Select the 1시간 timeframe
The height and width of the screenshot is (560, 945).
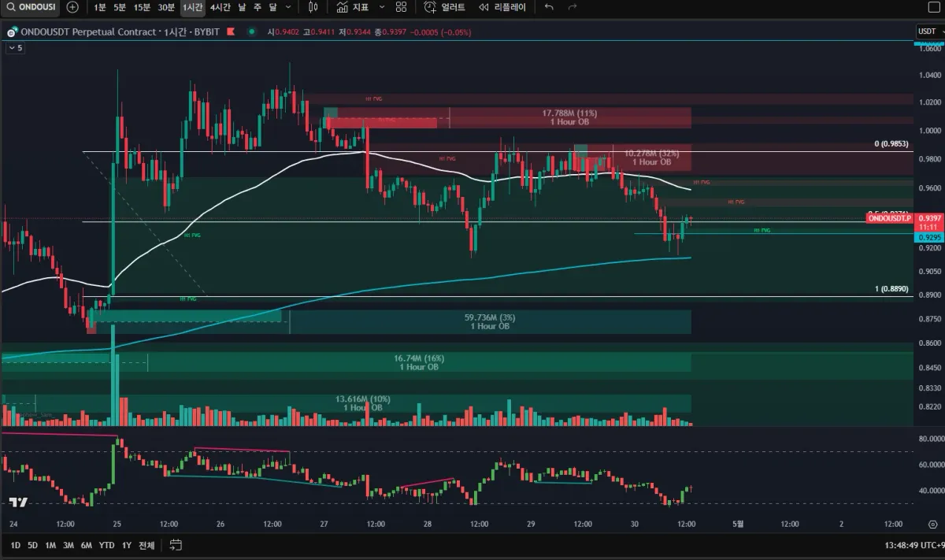coord(192,7)
